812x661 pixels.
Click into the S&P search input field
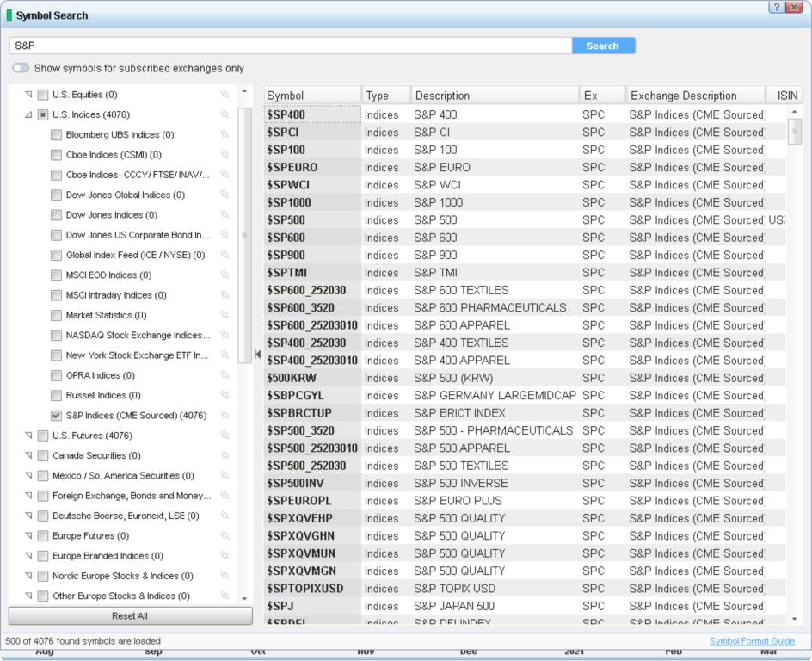[291, 46]
